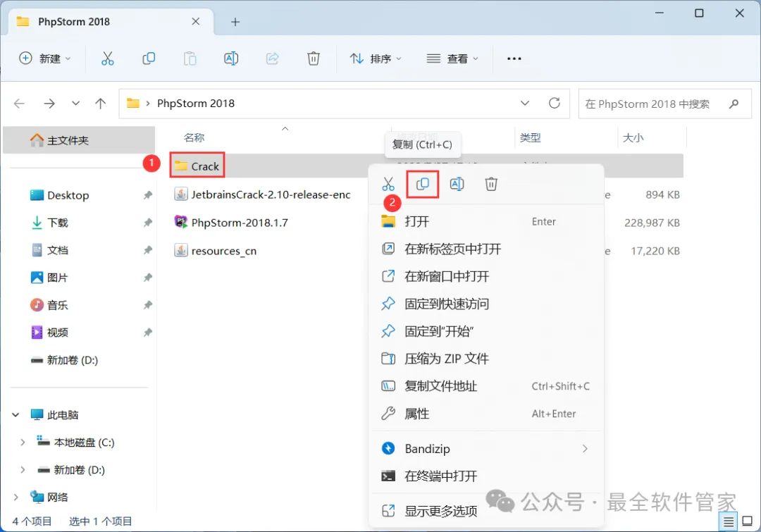Click the Cut icon in the toolbar

tap(107, 58)
